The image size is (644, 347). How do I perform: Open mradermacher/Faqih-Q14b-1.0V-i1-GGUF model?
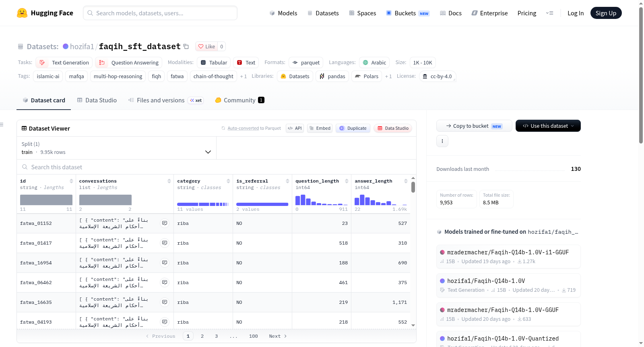tap(508, 256)
